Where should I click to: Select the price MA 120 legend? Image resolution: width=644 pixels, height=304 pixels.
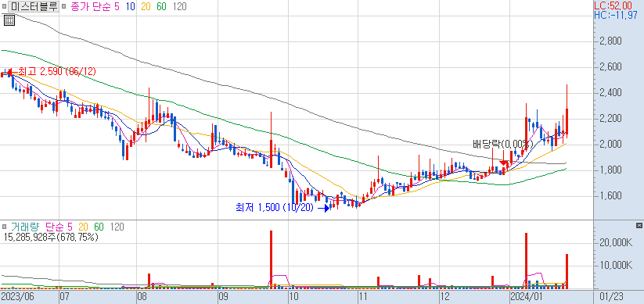pos(179,6)
